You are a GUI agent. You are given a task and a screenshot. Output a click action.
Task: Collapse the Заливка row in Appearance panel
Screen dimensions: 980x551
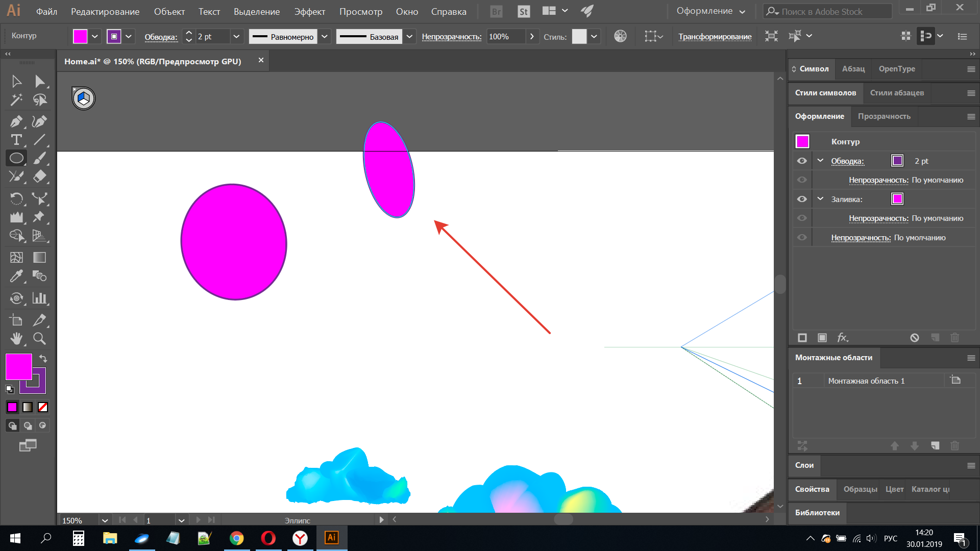pos(820,199)
